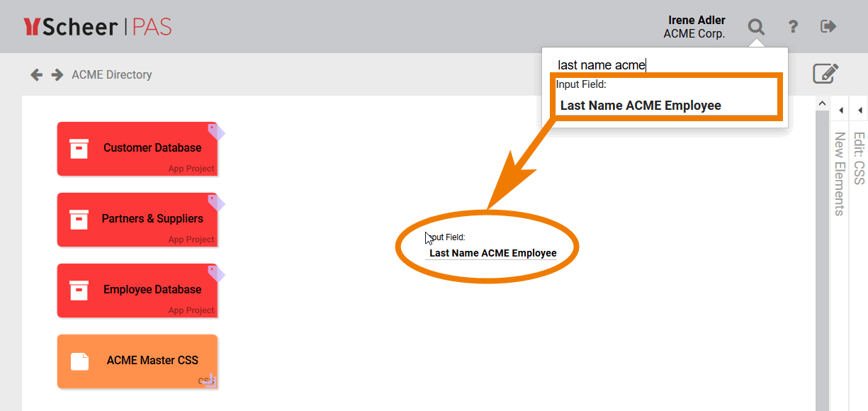868x411 pixels.
Task: Open the search magnifier icon
Action: 757,27
